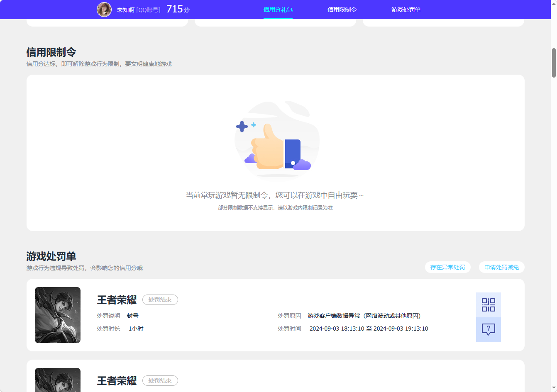Open the QR code icon on first penalty card
Screen dimensions: 557x392
(488, 305)
